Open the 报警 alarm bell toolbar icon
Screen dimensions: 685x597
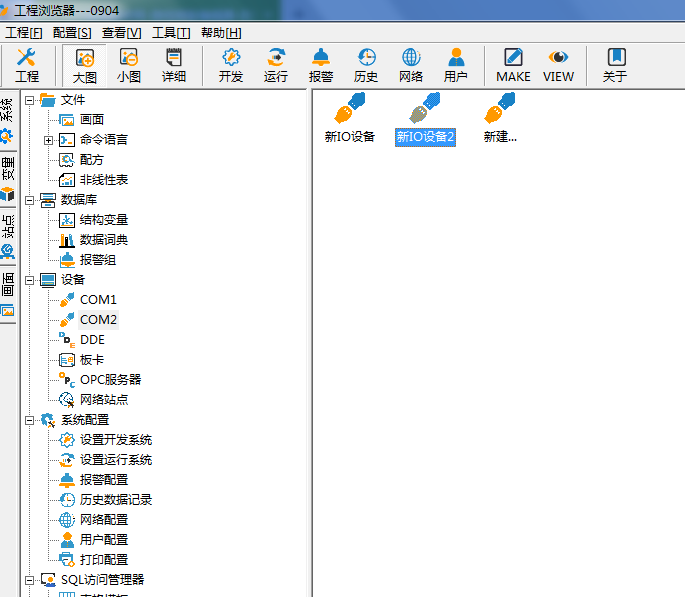321,65
